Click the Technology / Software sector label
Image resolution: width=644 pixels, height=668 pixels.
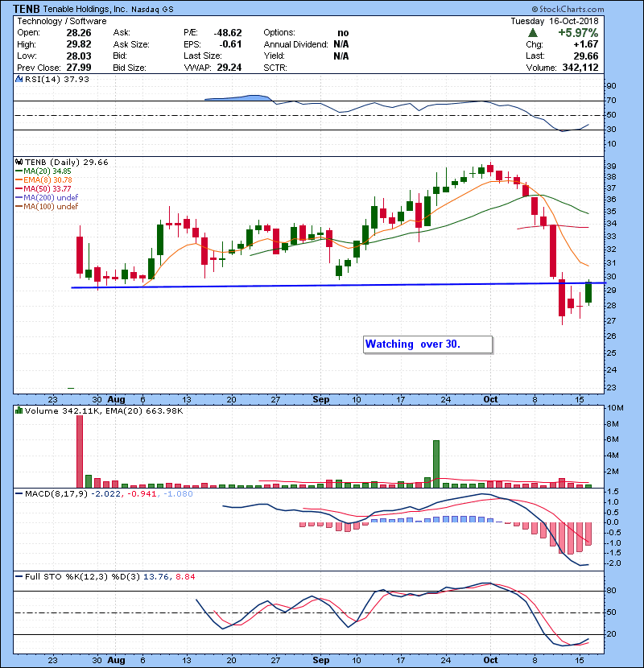pos(62,21)
